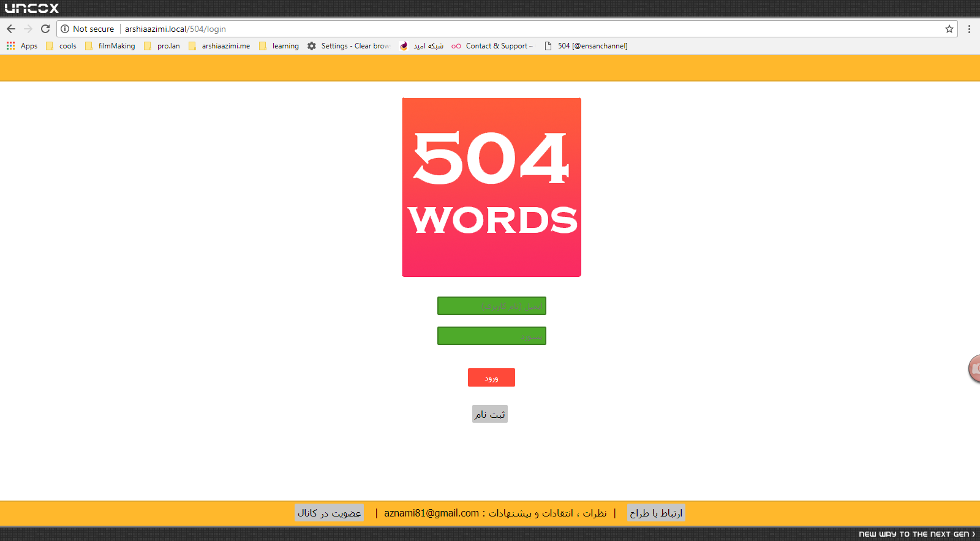Click the UNCOX logo in top bar
980x541 pixels.
coord(32,8)
